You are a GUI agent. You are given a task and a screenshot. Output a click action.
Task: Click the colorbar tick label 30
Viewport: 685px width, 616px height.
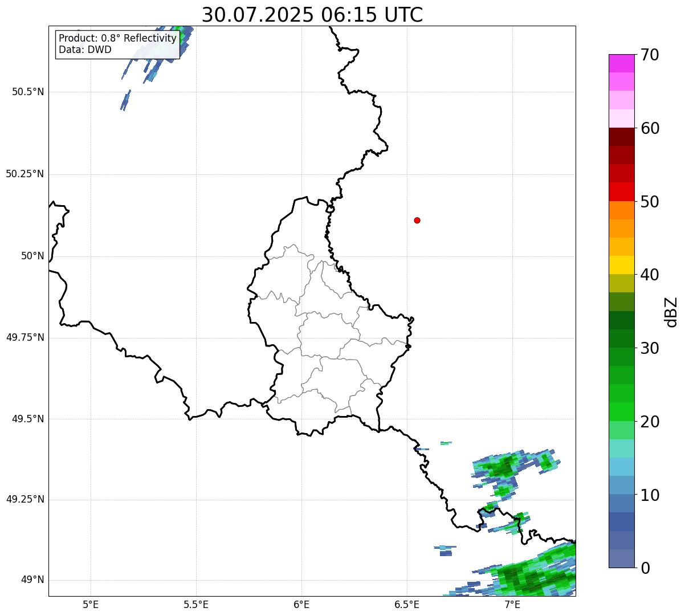(x=650, y=348)
